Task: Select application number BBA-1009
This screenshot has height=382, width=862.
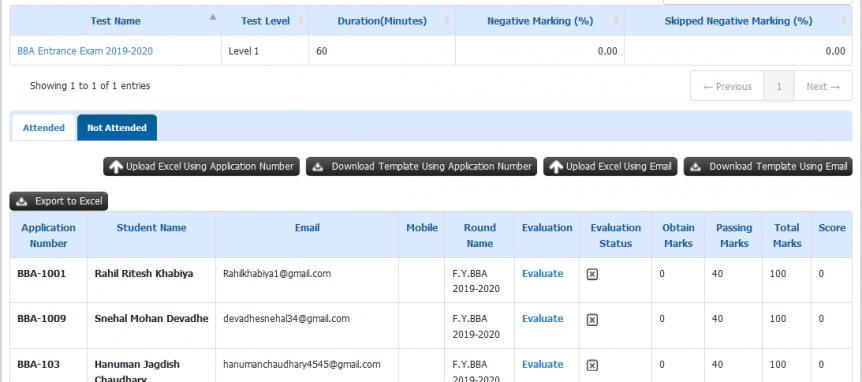Action: [42, 318]
